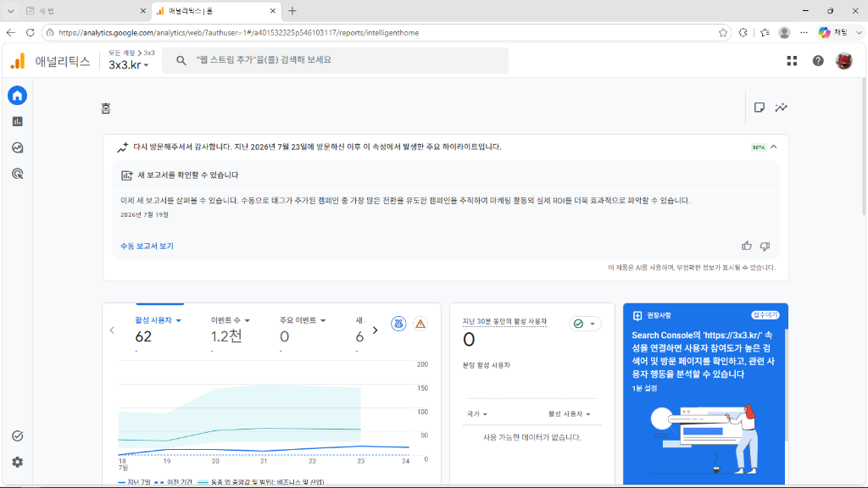Click the orange warning triangle icon on chart card
868x488 pixels.
point(420,324)
